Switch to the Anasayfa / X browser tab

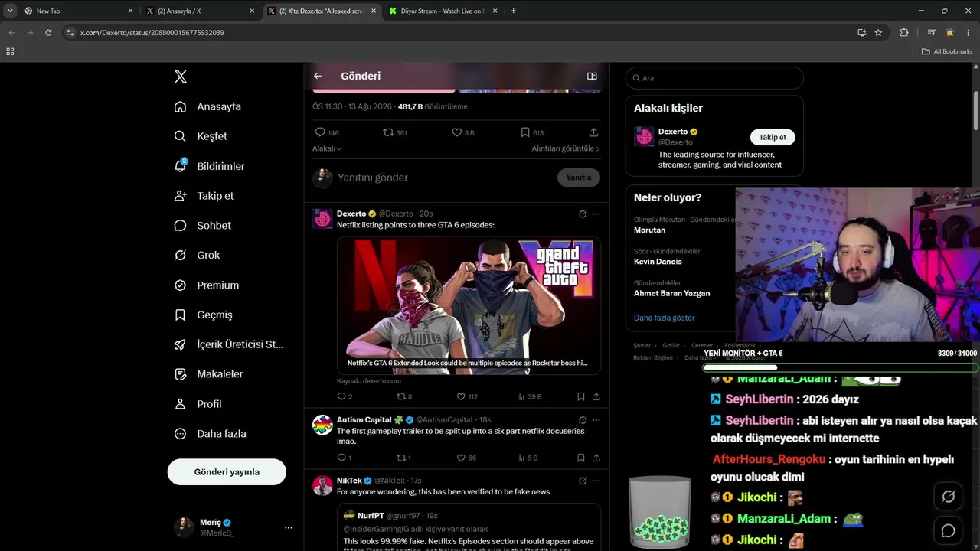click(199, 11)
